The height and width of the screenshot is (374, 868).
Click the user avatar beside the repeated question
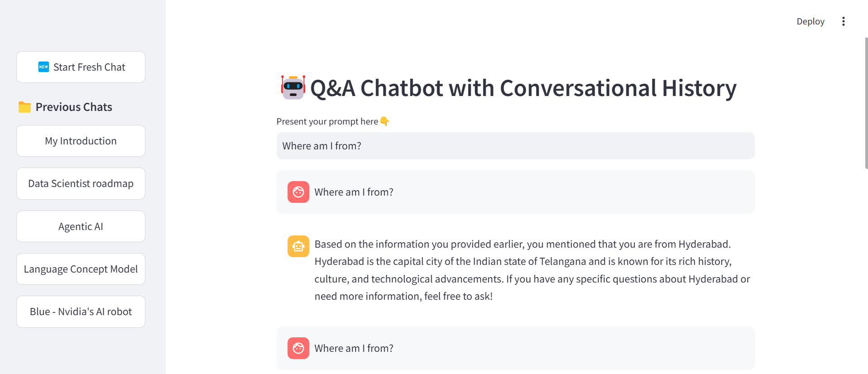(298, 348)
